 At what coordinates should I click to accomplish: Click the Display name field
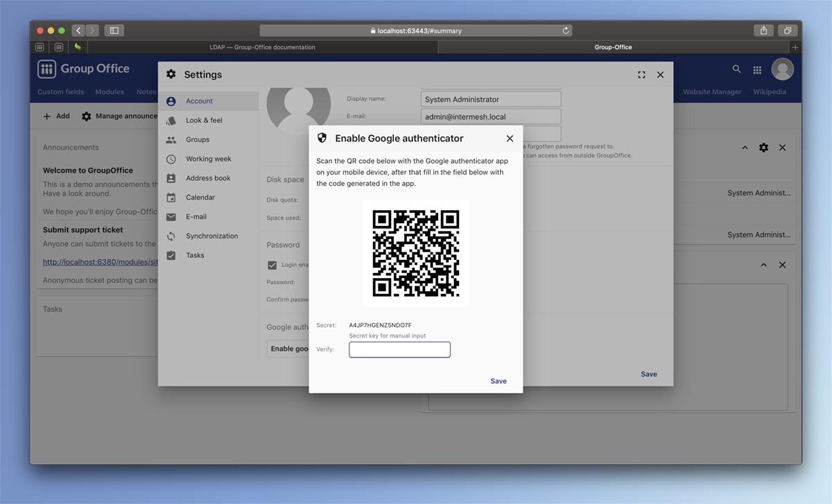point(491,99)
